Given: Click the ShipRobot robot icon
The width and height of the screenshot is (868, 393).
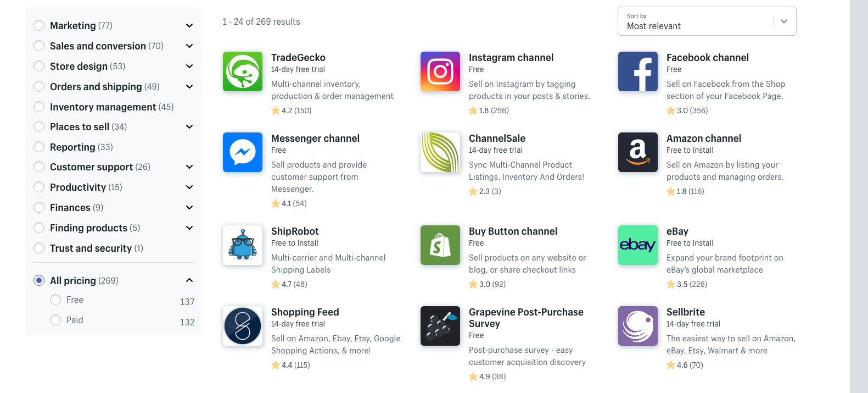Looking at the screenshot, I should click(x=242, y=245).
